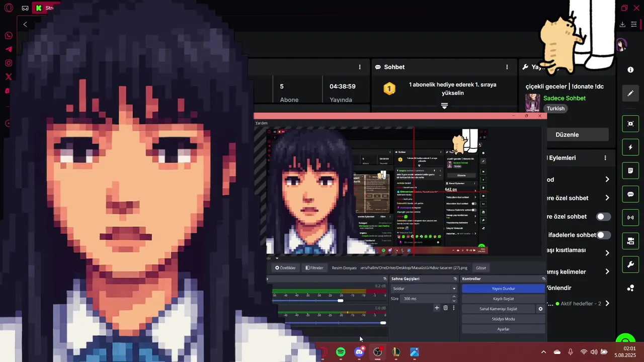
Task: Open League of Legends from the taskbar
Action: pos(396,352)
